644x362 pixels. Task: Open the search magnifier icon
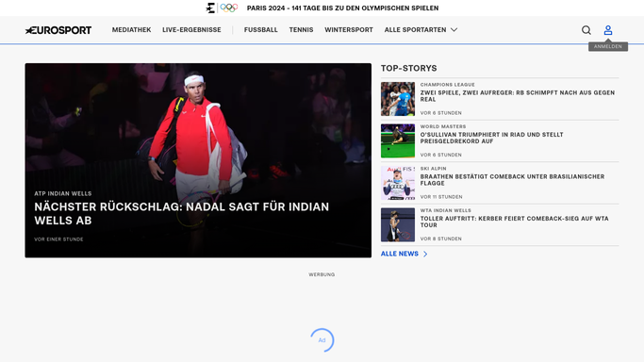click(x=586, y=30)
